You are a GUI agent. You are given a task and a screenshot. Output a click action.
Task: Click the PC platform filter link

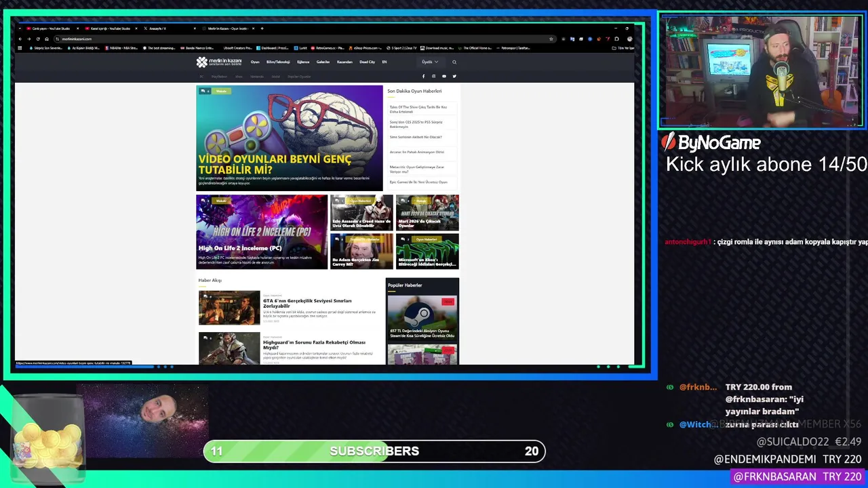coord(201,77)
